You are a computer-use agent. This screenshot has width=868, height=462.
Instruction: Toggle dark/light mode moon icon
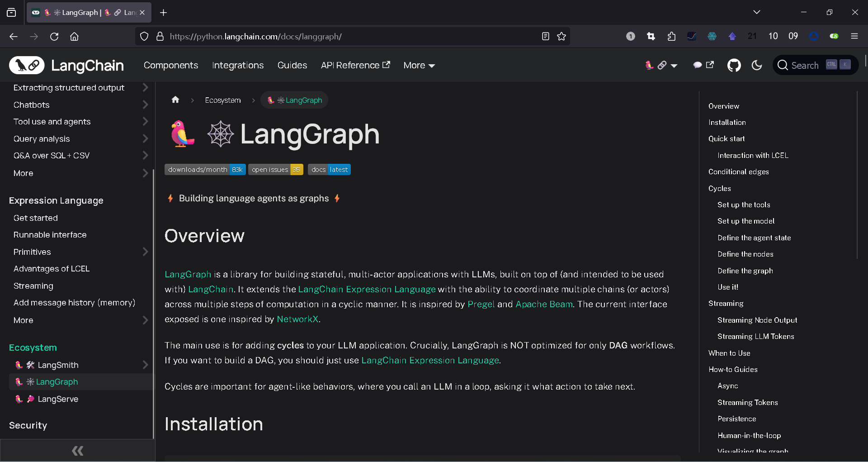point(757,65)
